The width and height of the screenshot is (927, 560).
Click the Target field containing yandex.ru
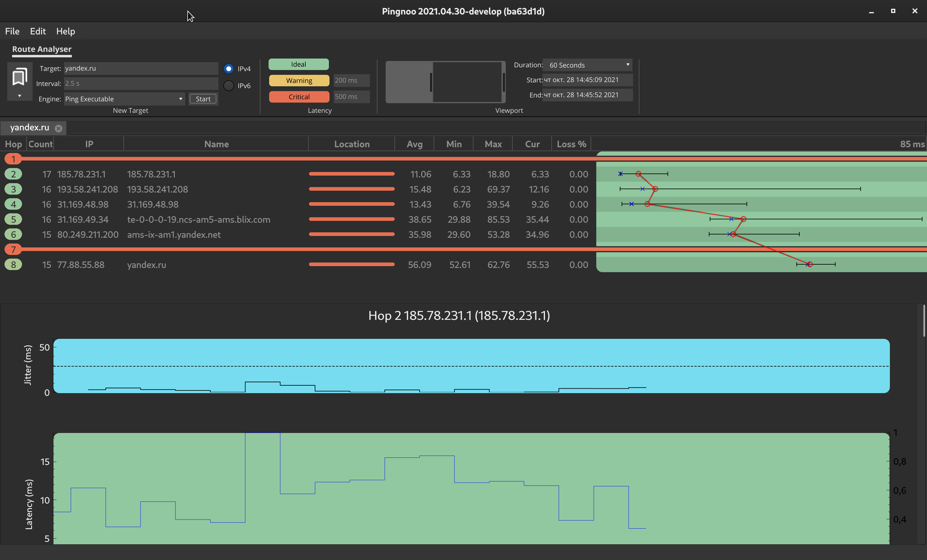pos(141,68)
